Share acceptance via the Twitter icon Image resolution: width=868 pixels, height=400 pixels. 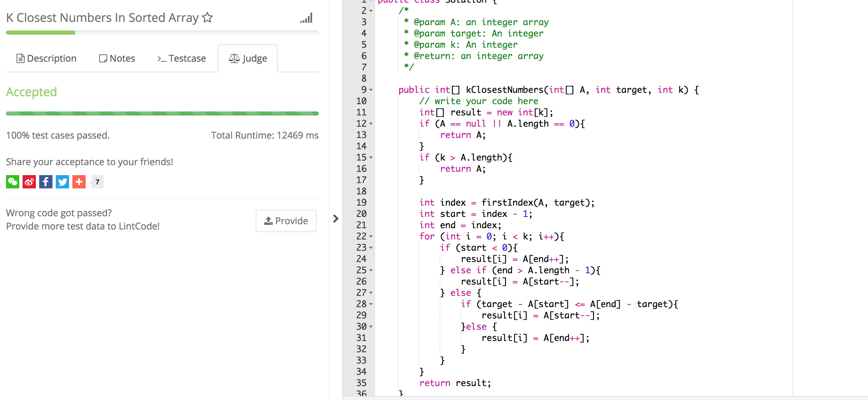pos(62,182)
